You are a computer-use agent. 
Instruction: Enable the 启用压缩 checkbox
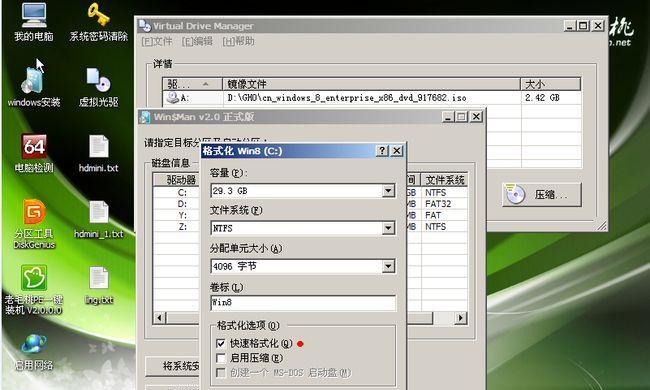(221, 358)
